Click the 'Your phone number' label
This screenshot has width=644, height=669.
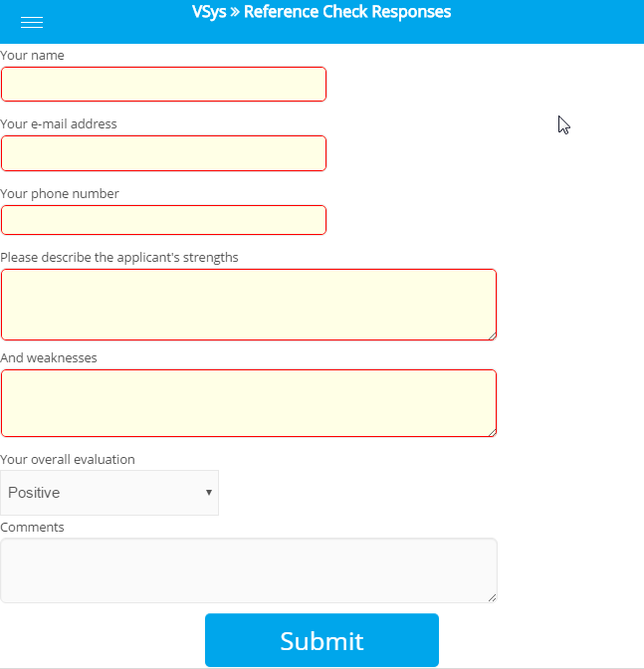(60, 194)
